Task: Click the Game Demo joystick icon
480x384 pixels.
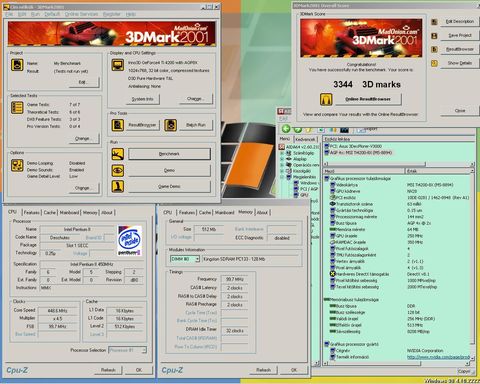Action: point(118,187)
